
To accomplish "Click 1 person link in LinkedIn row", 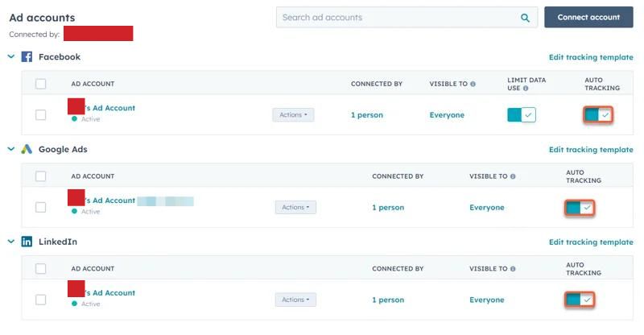I will click(x=388, y=300).
